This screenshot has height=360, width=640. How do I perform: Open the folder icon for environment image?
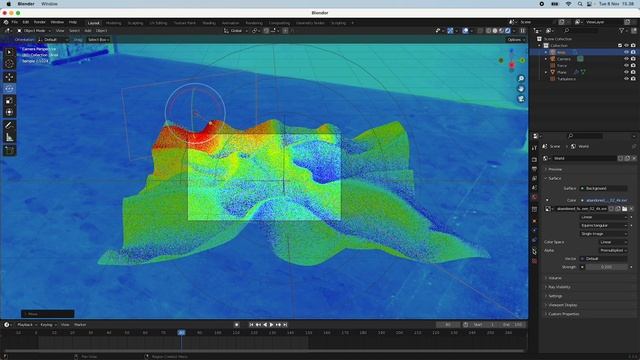pos(624,209)
